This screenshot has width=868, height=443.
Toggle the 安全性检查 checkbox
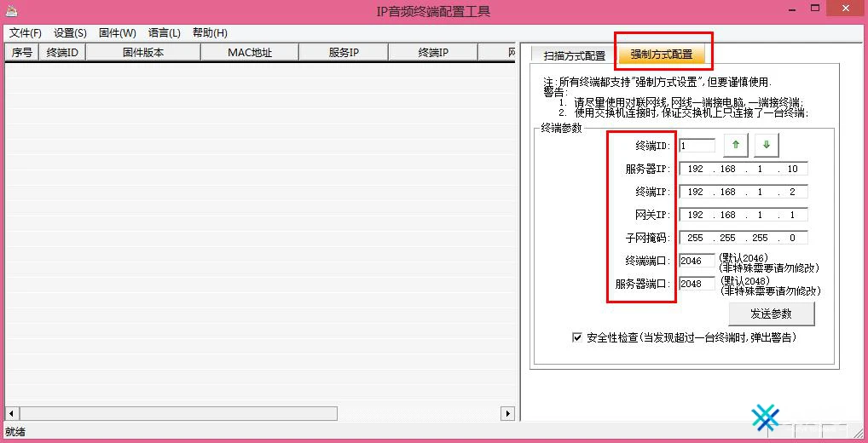[577, 337]
